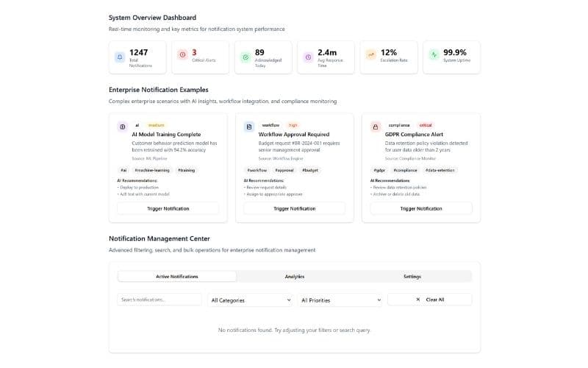
Task: Trigger the GDPR Compliance Alert notification
Action: [x=420, y=208]
